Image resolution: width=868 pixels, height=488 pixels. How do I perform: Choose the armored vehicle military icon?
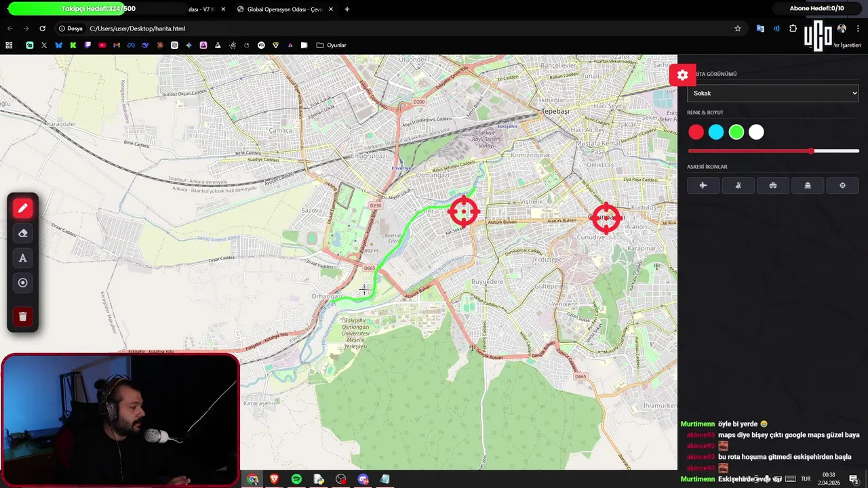[773, 186]
